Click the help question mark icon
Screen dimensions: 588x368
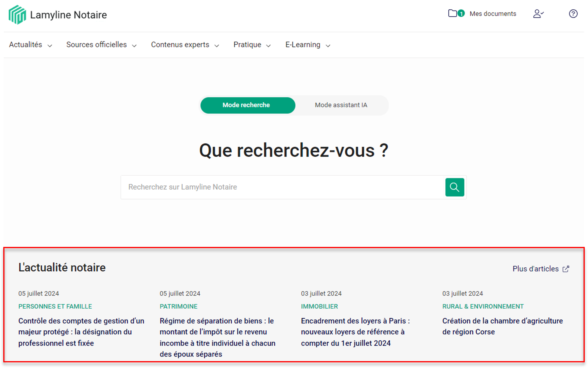pyautogui.click(x=573, y=14)
